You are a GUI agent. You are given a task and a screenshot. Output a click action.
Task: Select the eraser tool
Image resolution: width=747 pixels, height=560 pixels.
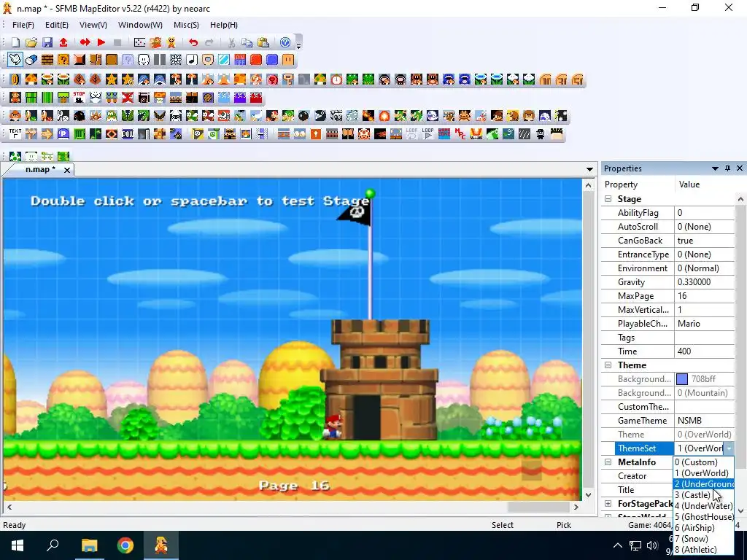(x=31, y=60)
